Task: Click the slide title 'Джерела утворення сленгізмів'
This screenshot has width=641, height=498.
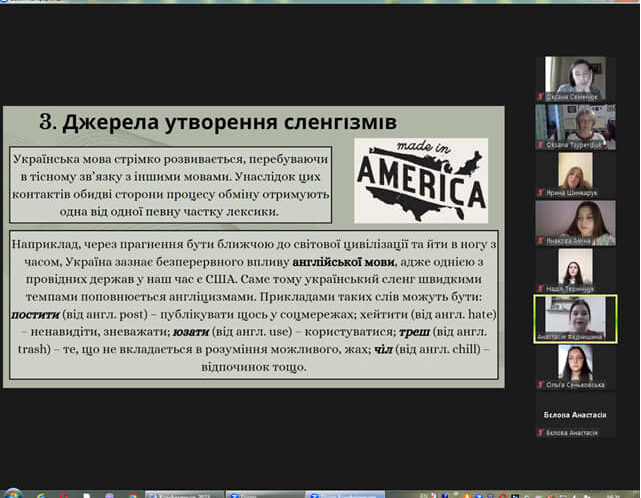Action: point(218,123)
